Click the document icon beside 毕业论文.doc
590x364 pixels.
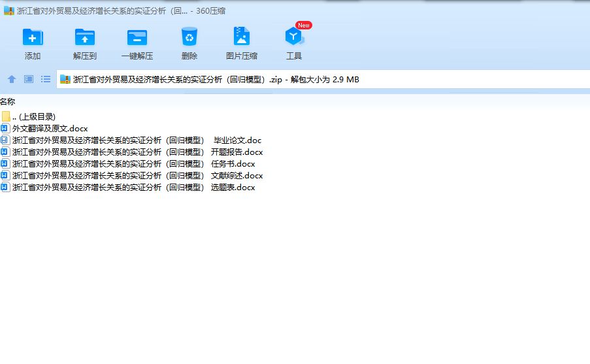5,140
